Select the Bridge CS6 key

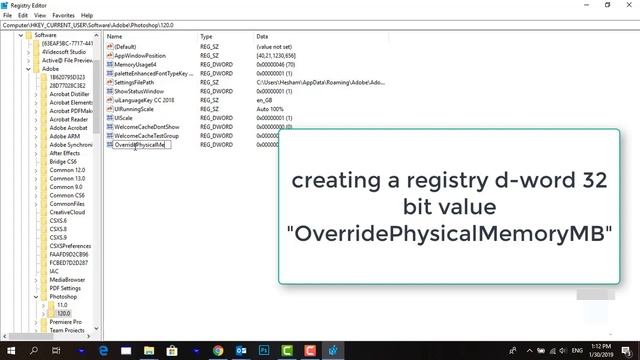tap(63, 162)
